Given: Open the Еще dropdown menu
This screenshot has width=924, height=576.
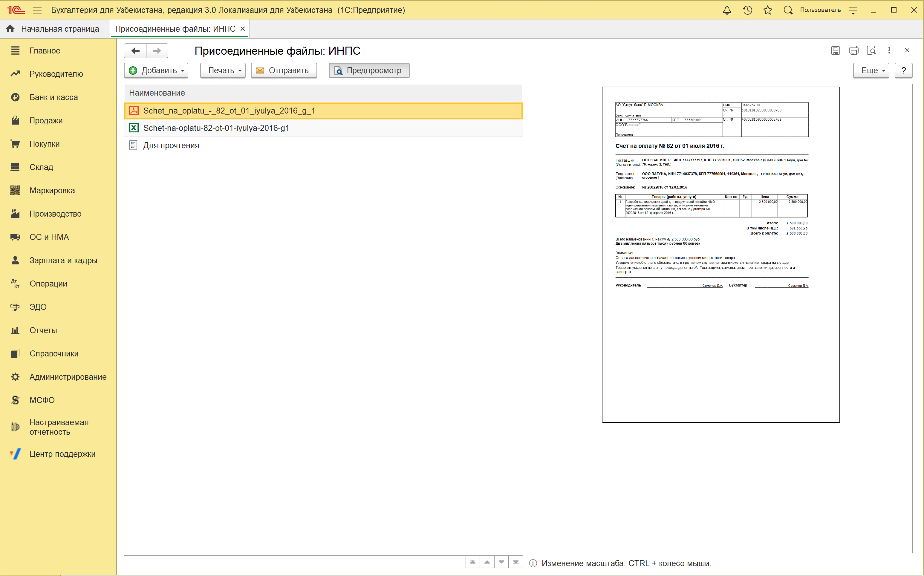Looking at the screenshot, I should pyautogui.click(x=871, y=71).
